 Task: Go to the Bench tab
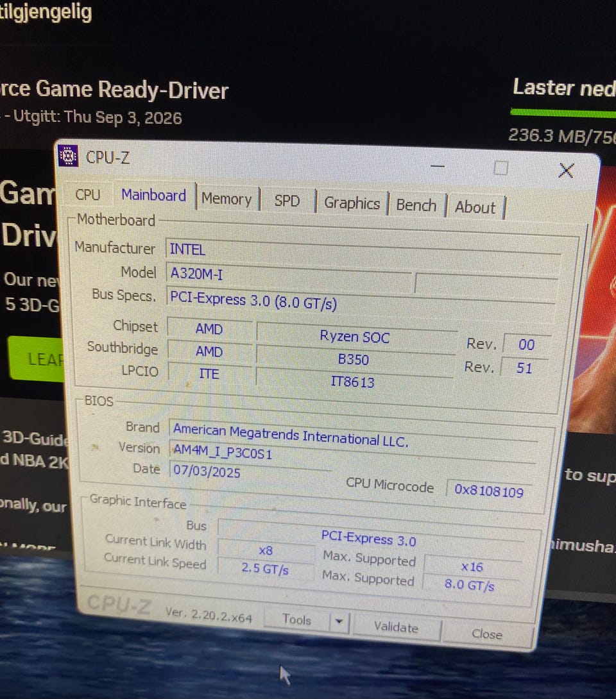tap(416, 205)
